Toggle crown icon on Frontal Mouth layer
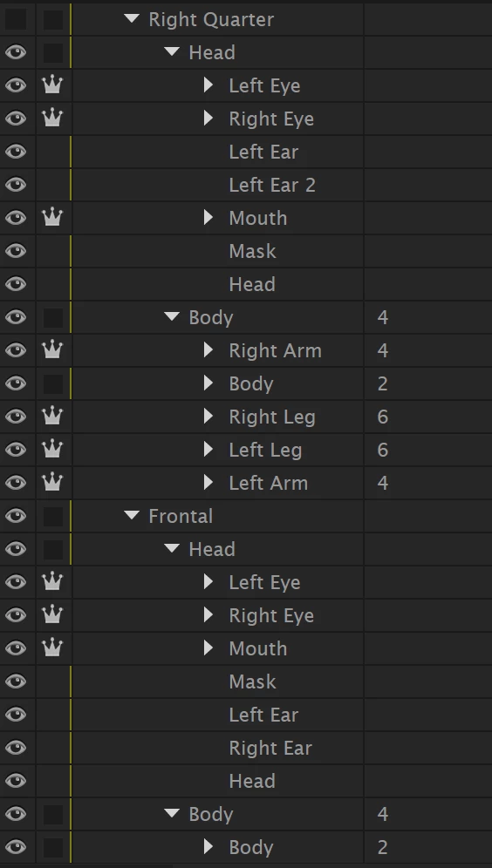This screenshot has width=492, height=868. 52,648
